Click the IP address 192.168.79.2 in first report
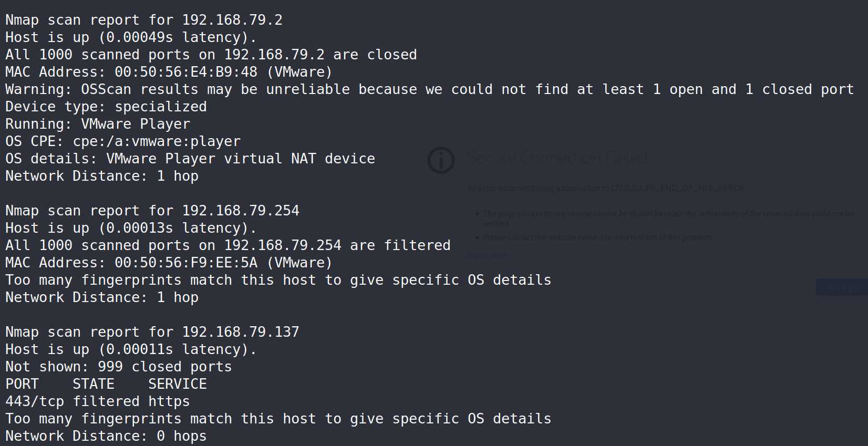 (232, 20)
